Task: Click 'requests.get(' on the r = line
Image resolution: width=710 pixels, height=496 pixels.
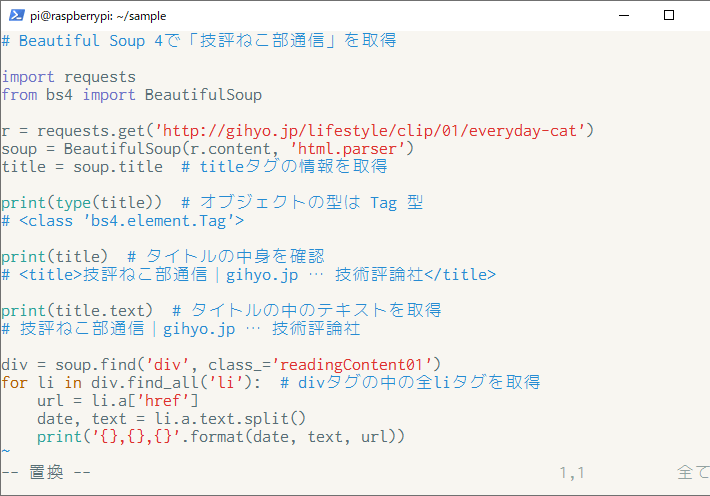Action: tap(96, 131)
